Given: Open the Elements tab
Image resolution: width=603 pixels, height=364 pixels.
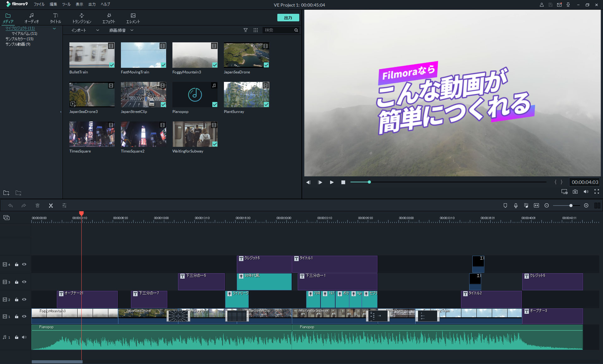Looking at the screenshot, I should coord(133,18).
